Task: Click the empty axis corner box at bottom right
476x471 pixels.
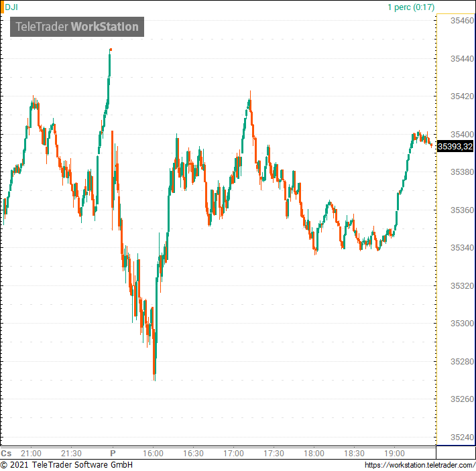Action: point(456,452)
